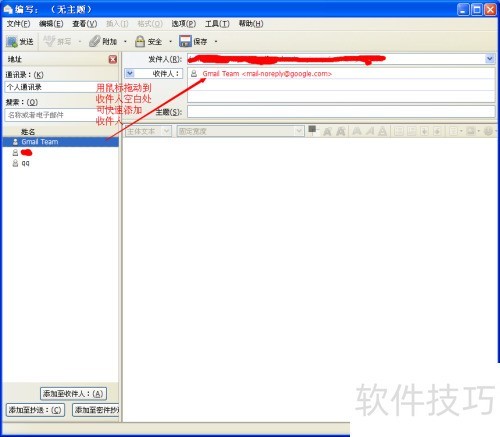The height and width of the screenshot is (437, 500).
Task: Click the indent text icon
Action: 437,131
